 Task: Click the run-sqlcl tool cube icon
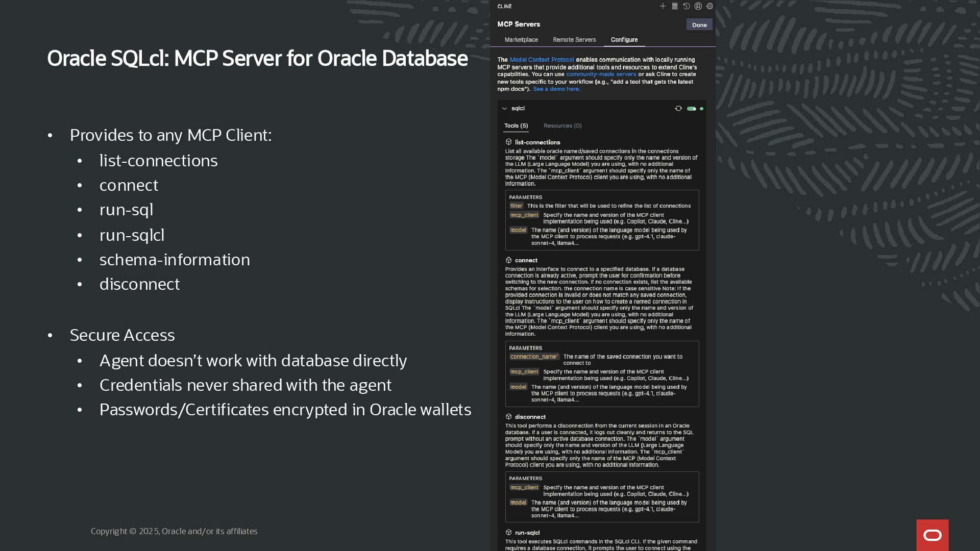508,532
